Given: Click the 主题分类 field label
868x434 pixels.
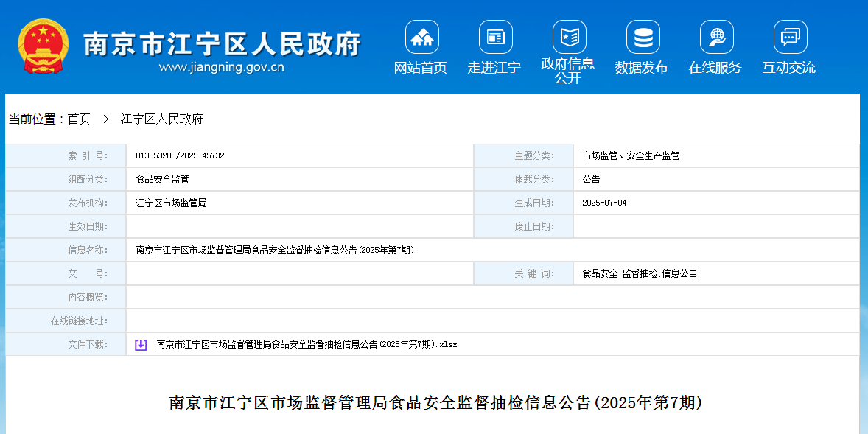Looking at the screenshot, I should click(534, 156).
